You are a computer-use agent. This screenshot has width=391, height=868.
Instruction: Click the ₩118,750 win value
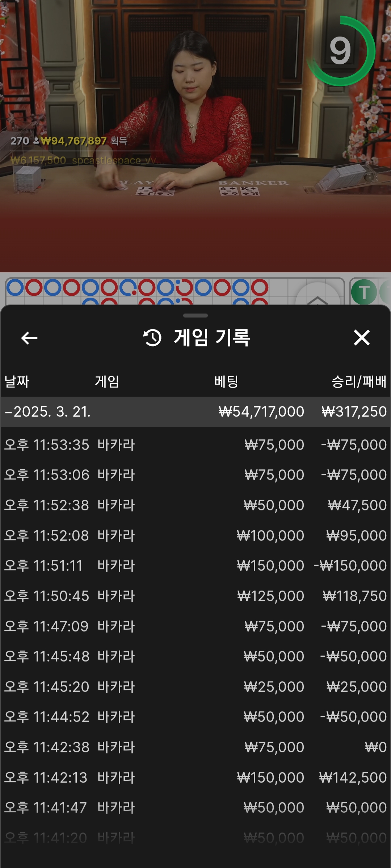pos(355,596)
